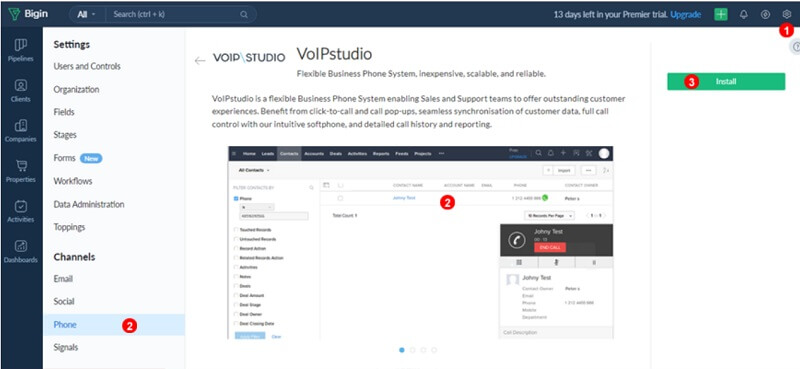
Task: Open Workflows settings
Action: click(73, 181)
